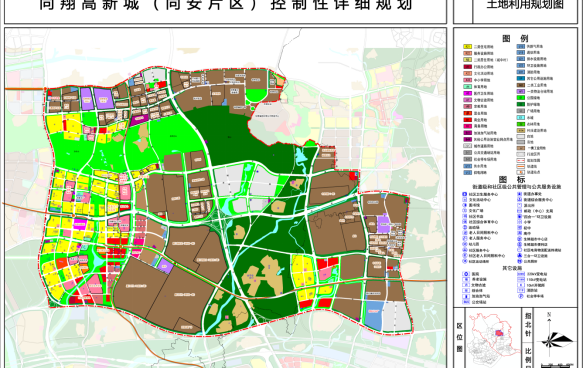This screenshot has height=369, width=584.
Task: Select the cyan 水域 water swatch
Action: (521, 118)
